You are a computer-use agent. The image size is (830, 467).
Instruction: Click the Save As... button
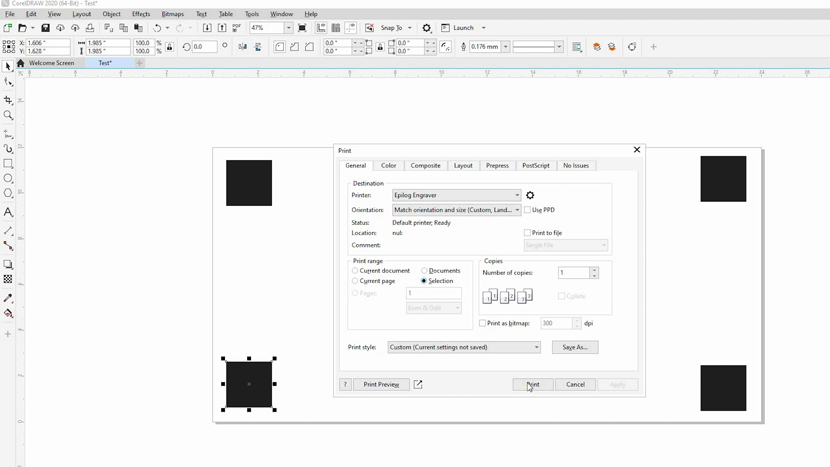tap(575, 347)
